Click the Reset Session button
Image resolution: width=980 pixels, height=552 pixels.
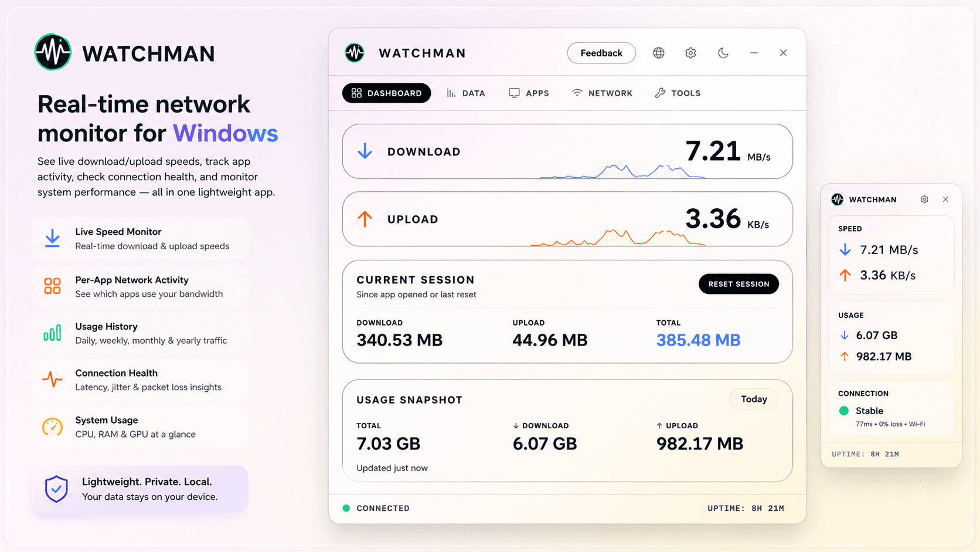(739, 284)
